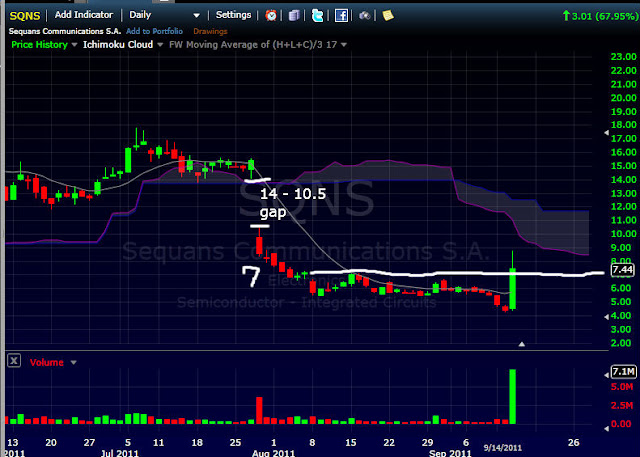Click the tall green volume bar
The width and height of the screenshot is (640, 457).
(x=512, y=397)
